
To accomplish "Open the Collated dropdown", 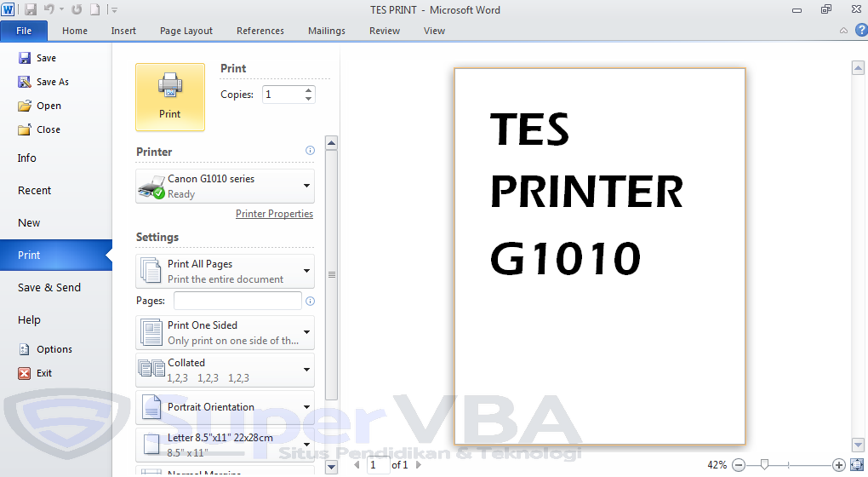I will 225,370.
